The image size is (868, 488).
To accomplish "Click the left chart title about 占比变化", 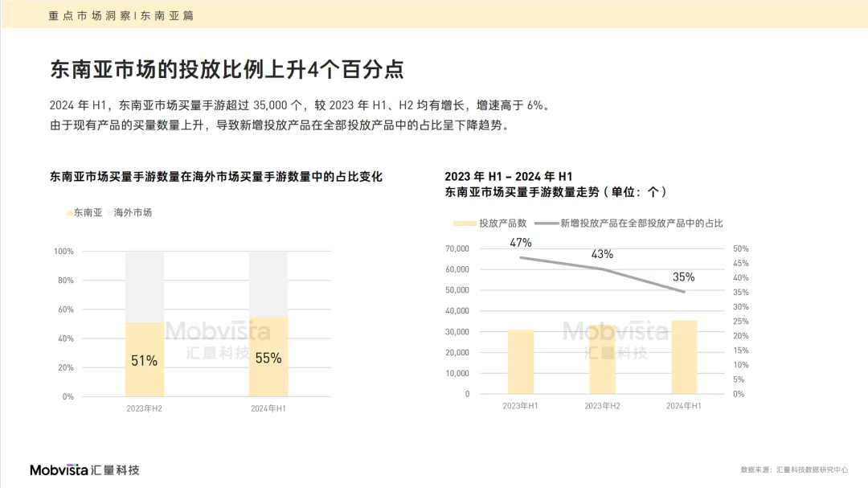I will click(x=216, y=177).
